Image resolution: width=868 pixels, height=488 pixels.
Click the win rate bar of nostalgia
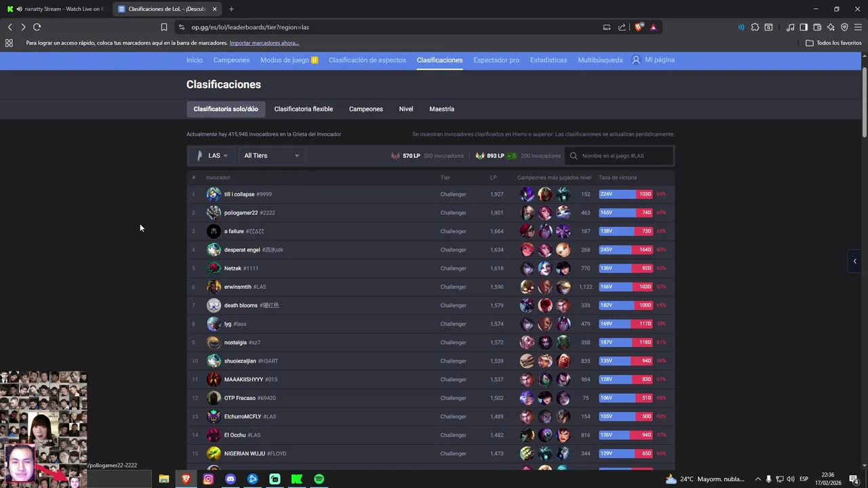click(x=627, y=342)
